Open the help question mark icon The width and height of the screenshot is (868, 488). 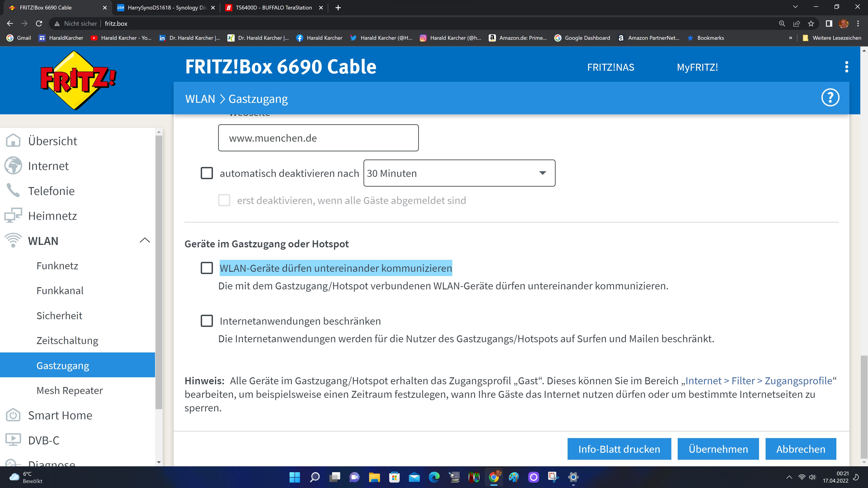coord(830,97)
